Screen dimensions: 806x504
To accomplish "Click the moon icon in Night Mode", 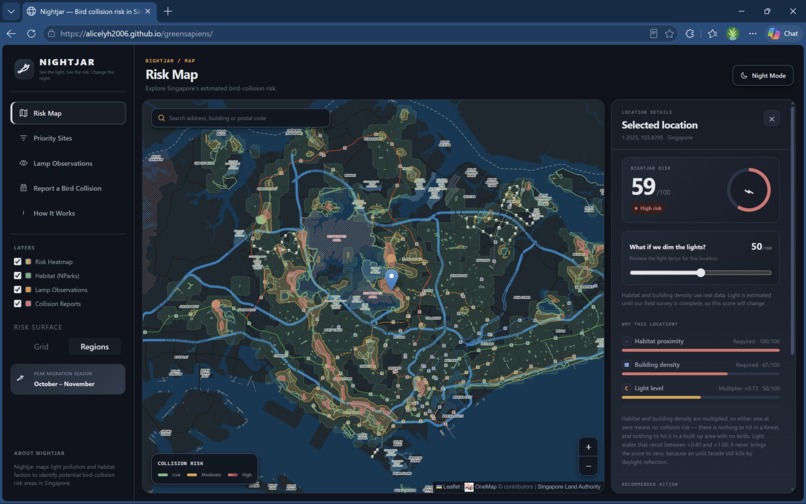I will [x=744, y=76].
